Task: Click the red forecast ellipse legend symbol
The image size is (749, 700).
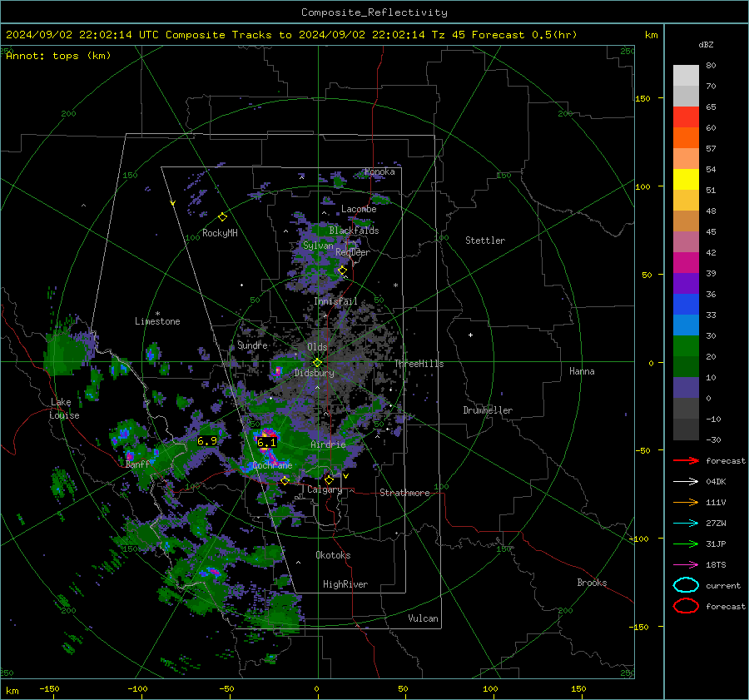Action: pos(686,606)
